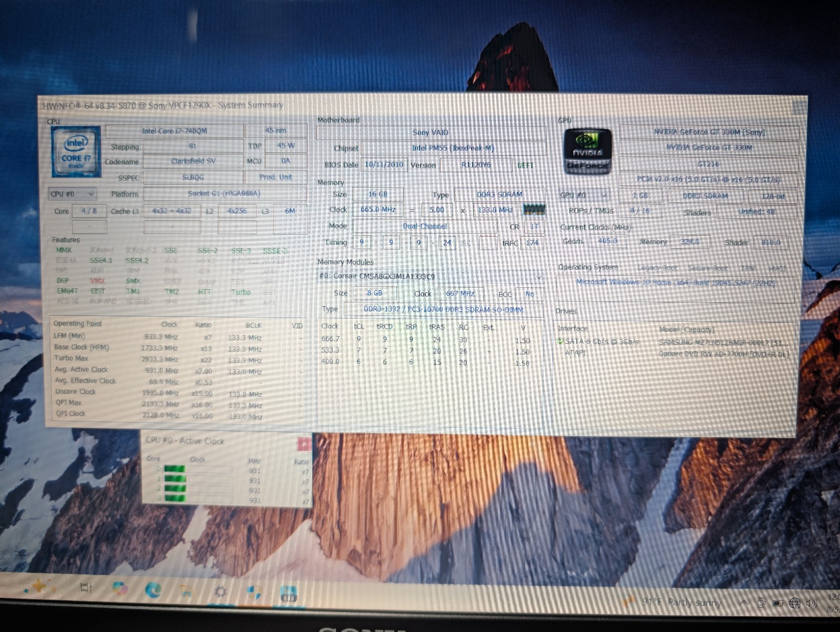Click the Base Clock (HFM) row

click(x=178, y=348)
